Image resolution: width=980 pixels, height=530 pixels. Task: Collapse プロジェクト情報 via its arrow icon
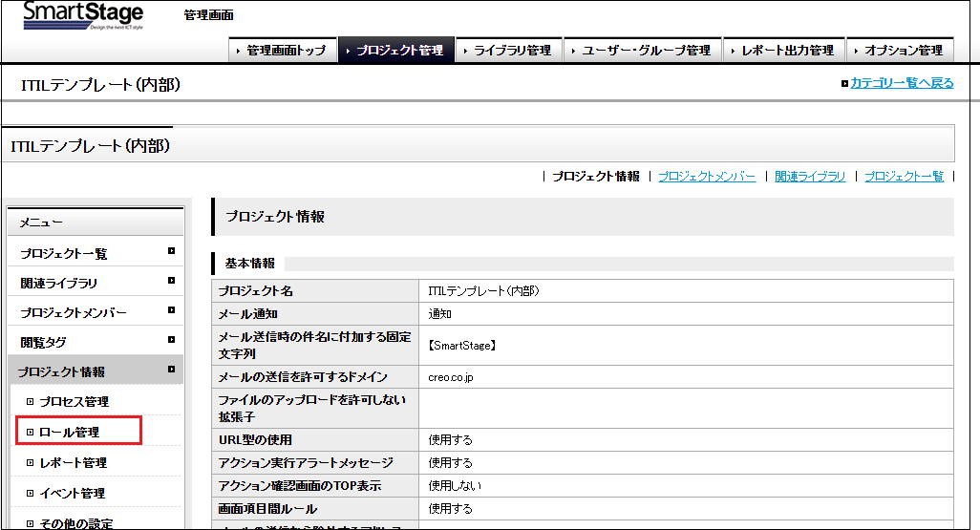click(171, 370)
